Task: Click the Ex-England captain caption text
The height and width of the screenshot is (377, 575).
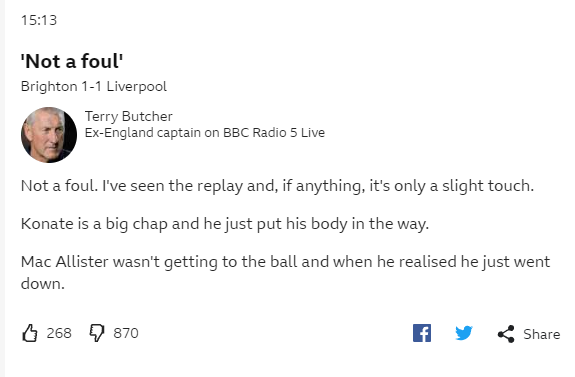Action: click(142, 133)
